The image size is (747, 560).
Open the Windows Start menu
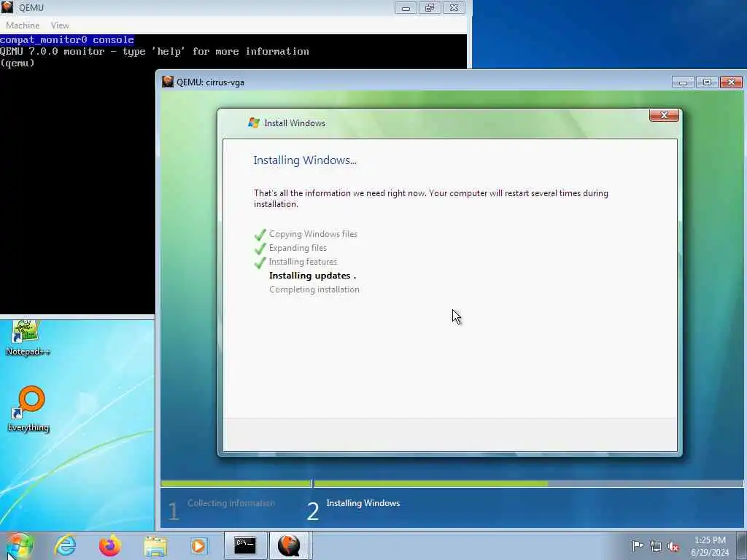point(20,545)
